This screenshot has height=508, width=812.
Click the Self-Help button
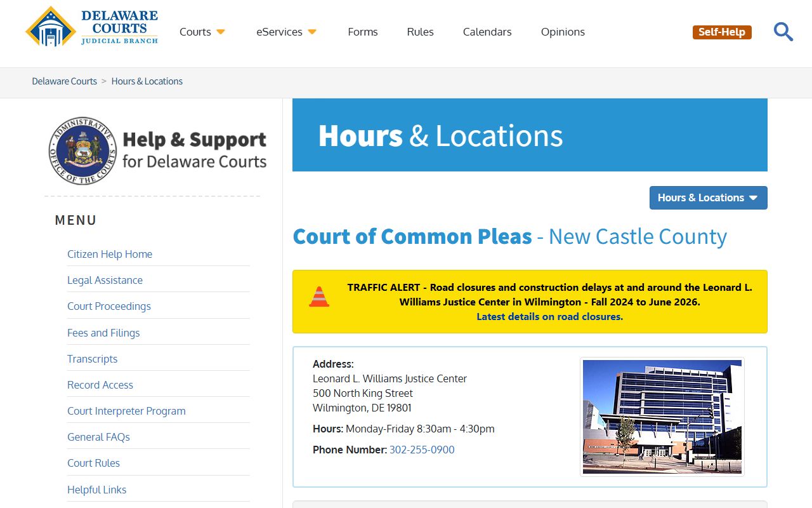[x=722, y=32]
